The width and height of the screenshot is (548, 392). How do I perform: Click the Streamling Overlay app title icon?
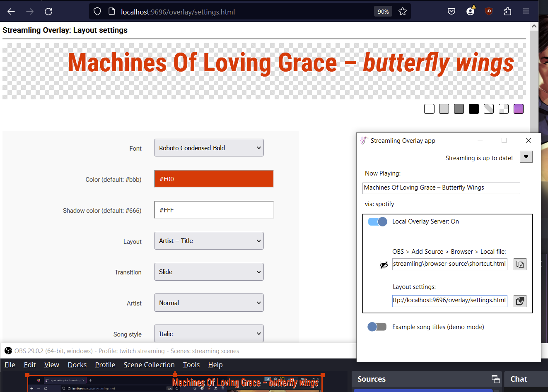click(x=364, y=140)
